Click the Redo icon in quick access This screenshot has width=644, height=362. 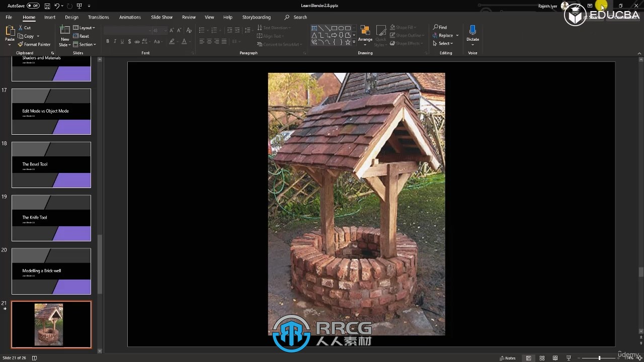coord(69,6)
